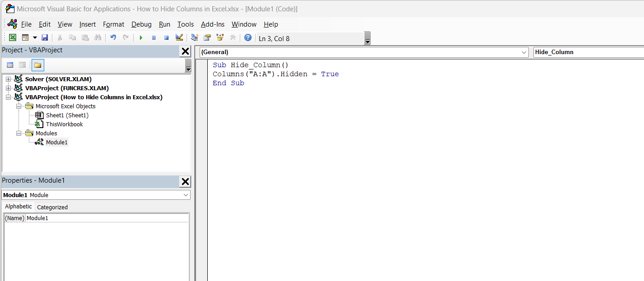Collapse the How to Hide Columns VBAProject node
Viewport: 644px width, 281px height.
tap(8, 97)
